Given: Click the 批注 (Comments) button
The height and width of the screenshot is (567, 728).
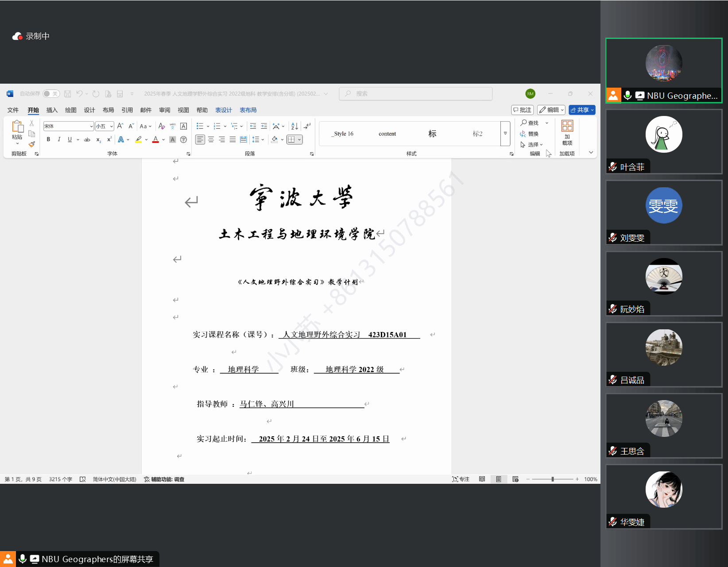Looking at the screenshot, I should click(522, 110).
